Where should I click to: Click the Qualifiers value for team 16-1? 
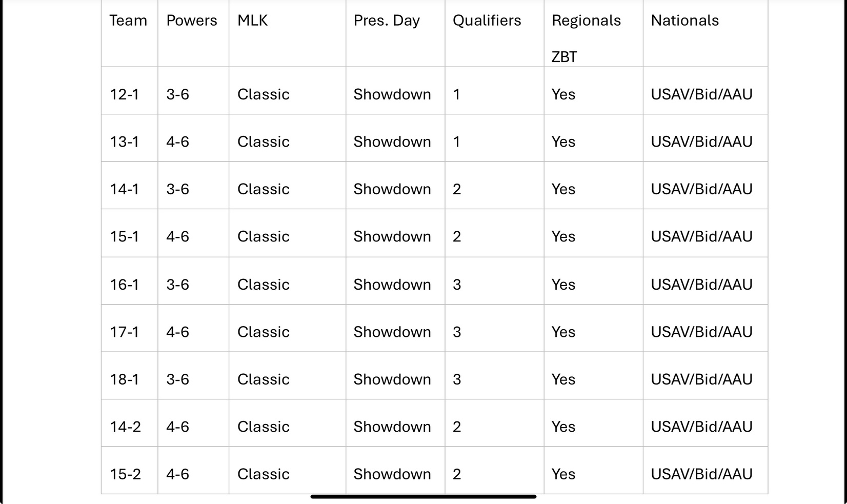click(494, 280)
